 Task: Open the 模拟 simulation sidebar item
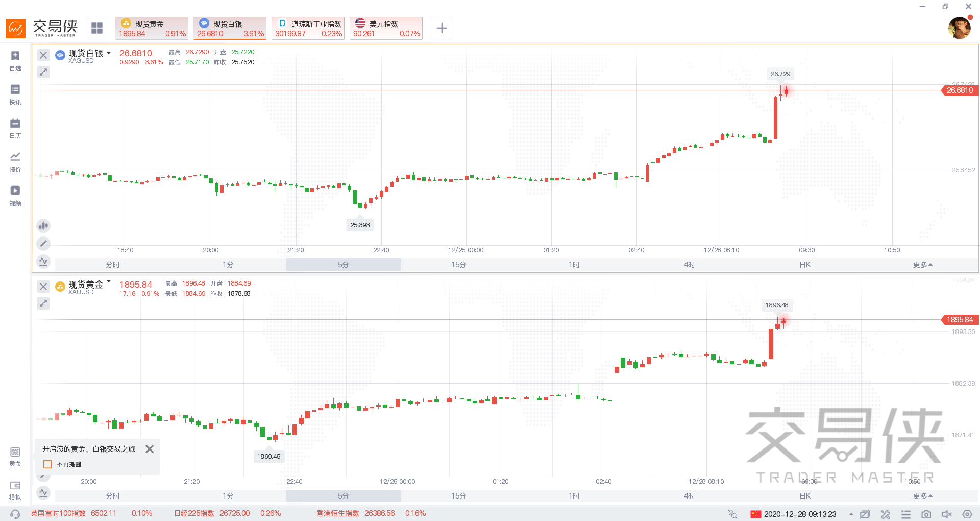15,490
